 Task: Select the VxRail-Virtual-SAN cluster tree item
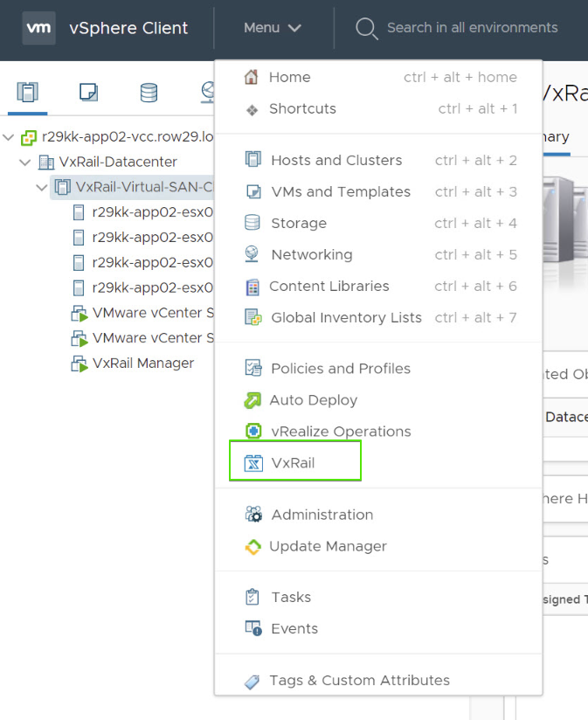coord(144,187)
